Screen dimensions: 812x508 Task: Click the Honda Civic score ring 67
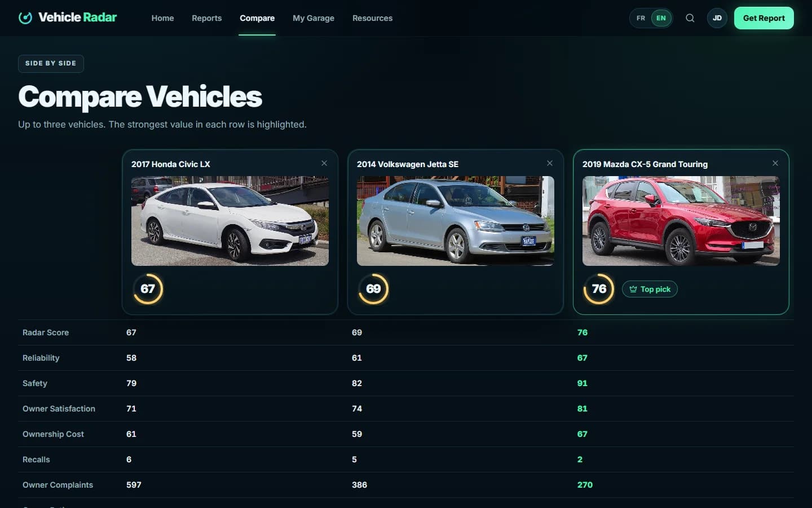coord(148,289)
